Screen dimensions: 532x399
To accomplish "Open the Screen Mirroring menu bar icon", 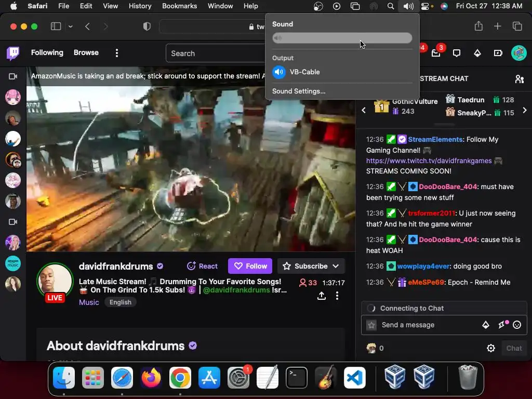I will point(355,6).
